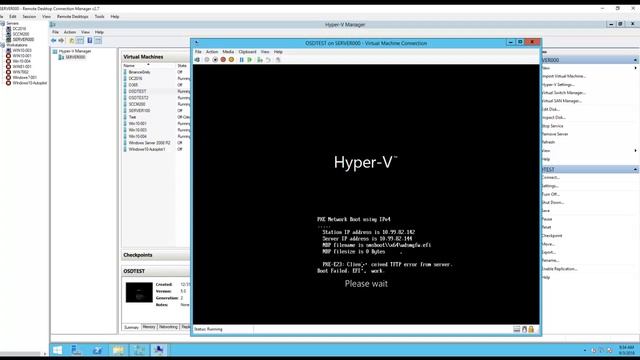Image resolution: width=640 pixels, height=360 pixels.
Task: Expand the New submenu arrow in Actions pane
Action: pos(635,68)
